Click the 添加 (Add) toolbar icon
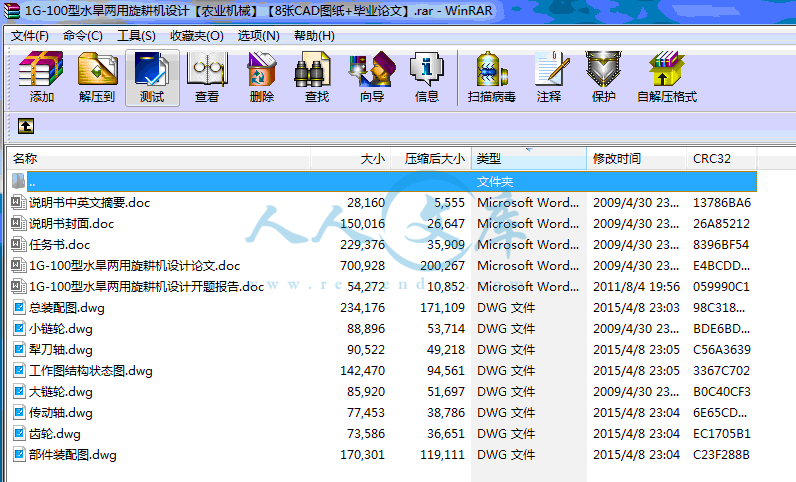The width and height of the screenshot is (796, 482). pos(41,77)
